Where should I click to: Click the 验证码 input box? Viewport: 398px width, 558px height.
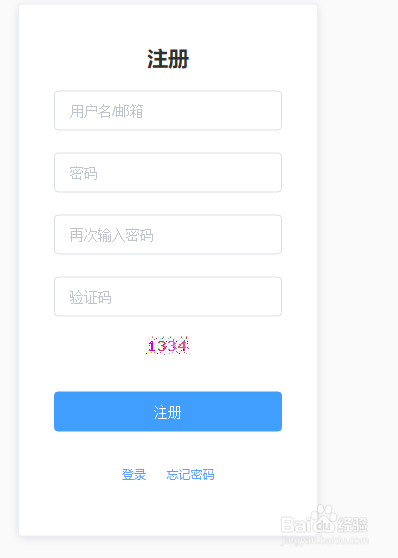[168, 296]
